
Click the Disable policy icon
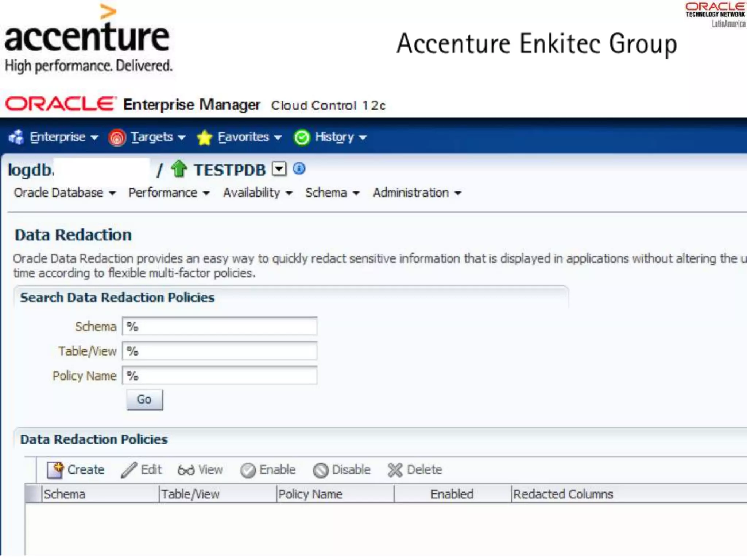[321, 470]
